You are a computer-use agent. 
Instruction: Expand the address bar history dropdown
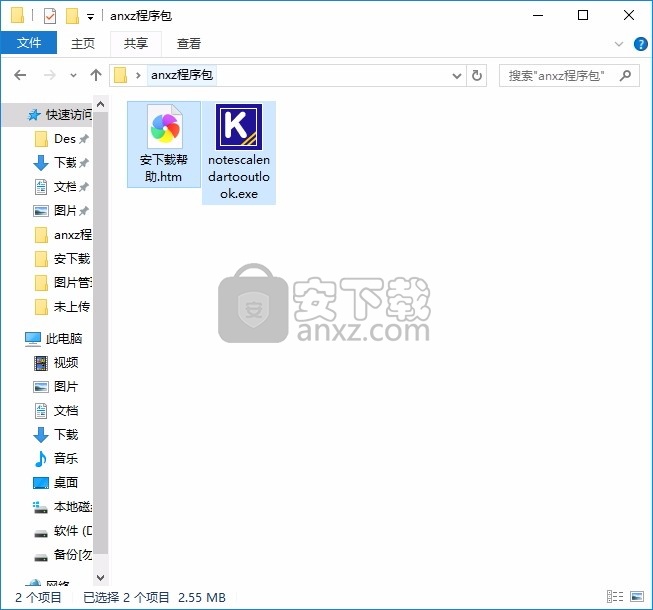pos(457,75)
